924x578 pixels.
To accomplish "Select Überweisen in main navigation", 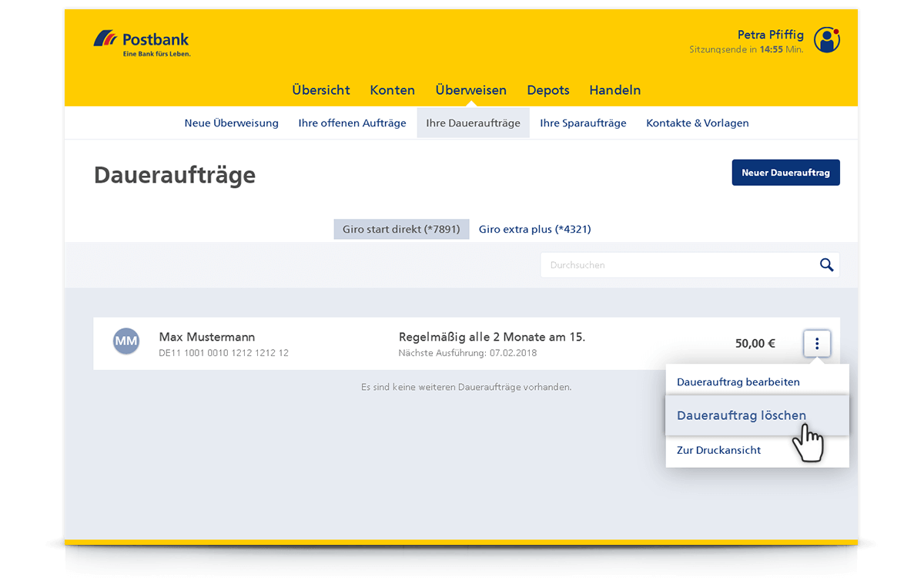I will (470, 90).
